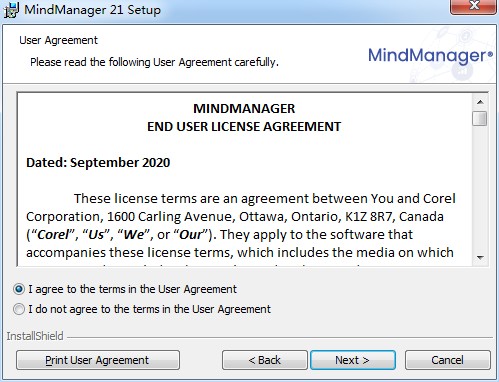
Task: Select "I agree to the terms" radio button
Action: pos(19,289)
